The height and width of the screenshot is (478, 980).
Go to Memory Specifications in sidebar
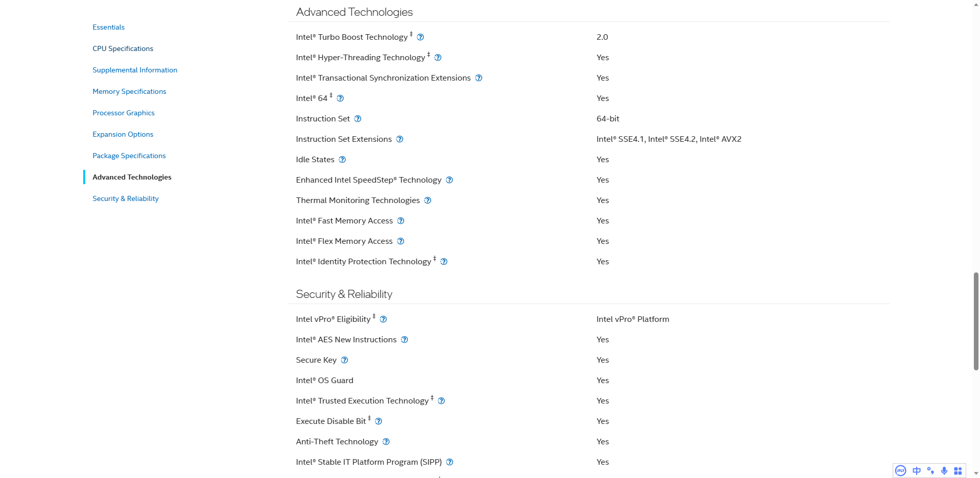129,91
